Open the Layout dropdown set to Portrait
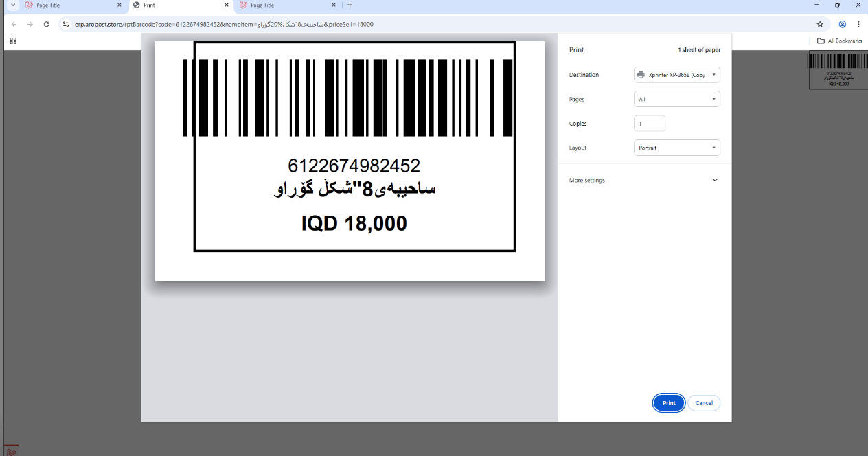868x456 pixels. coord(676,148)
